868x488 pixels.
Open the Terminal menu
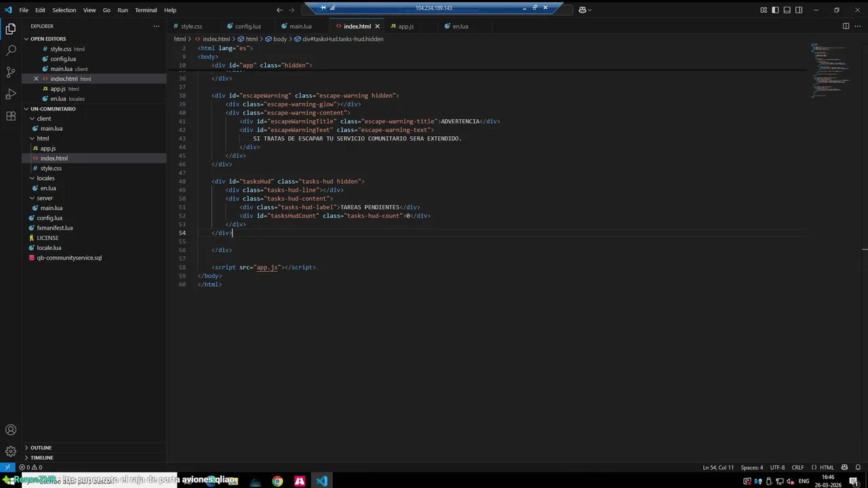(146, 10)
